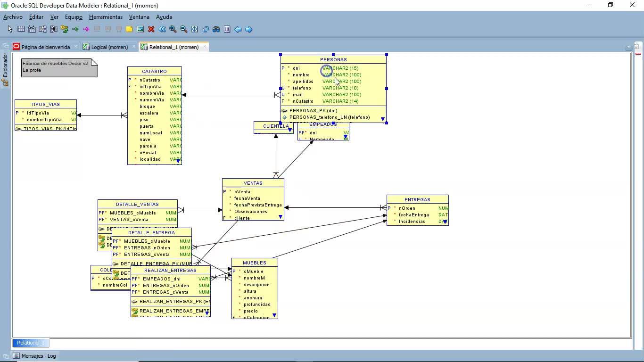
Task: Click the blue forward arrow icon
Action: (x=248, y=29)
